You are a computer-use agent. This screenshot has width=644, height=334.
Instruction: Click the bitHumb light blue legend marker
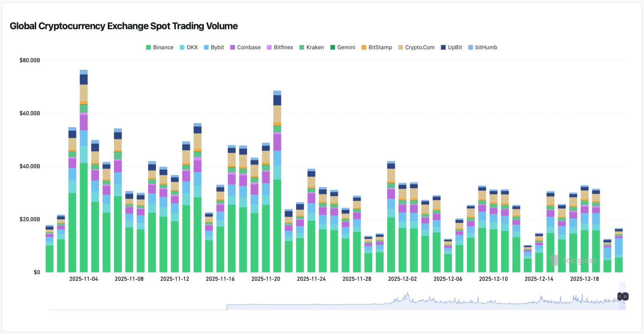(471, 48)
